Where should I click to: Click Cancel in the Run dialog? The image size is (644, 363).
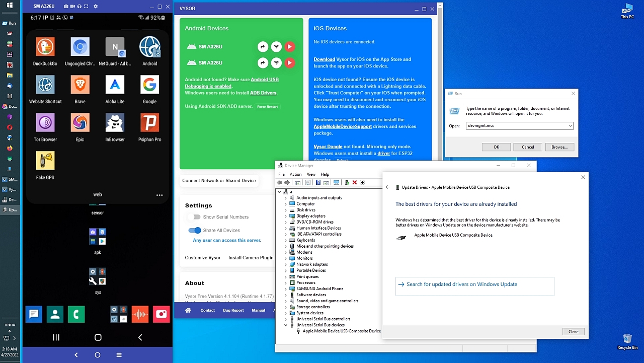pos(528,147)
